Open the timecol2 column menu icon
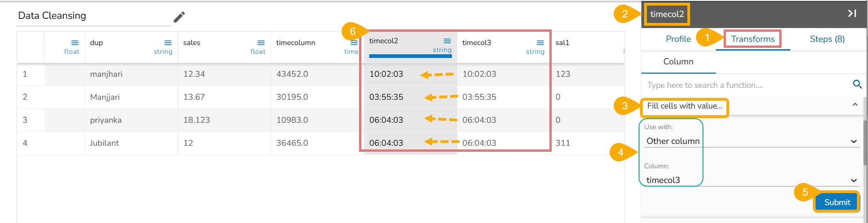The image size is (868, 223). pos(447,41)
